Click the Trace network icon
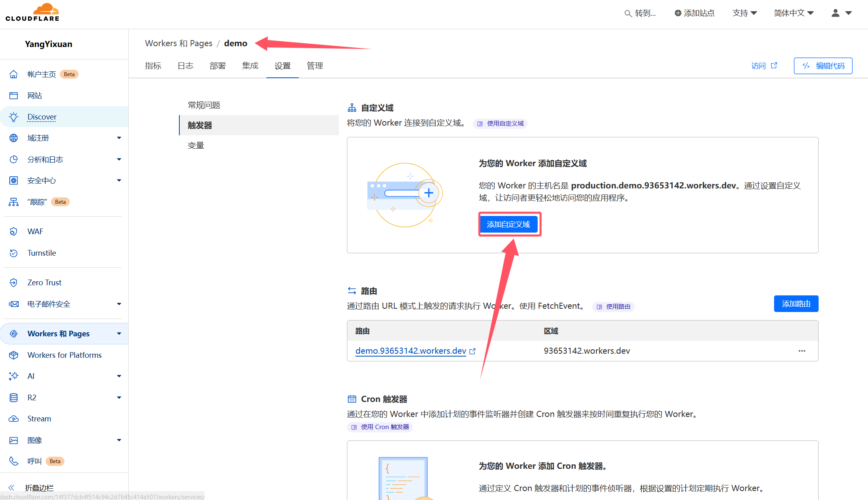 pyautogui.click(x=14, y=202)
